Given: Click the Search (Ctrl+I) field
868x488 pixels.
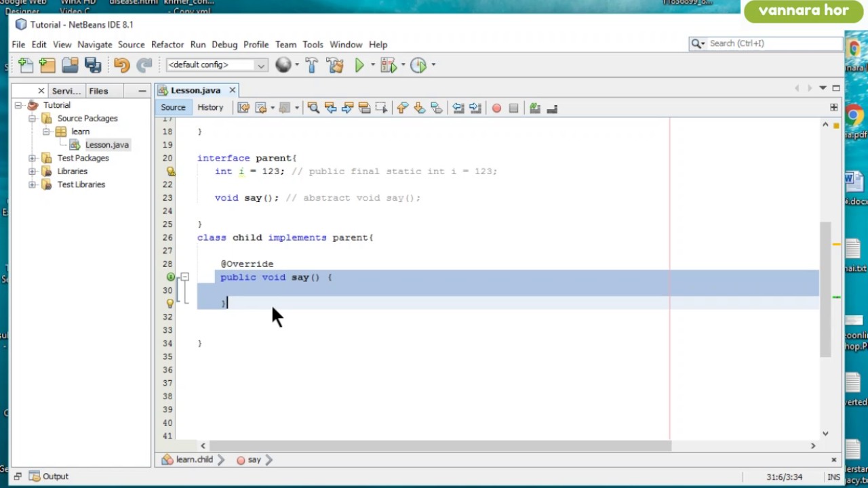Looking at the screenshot, I should tap(766, 43).
